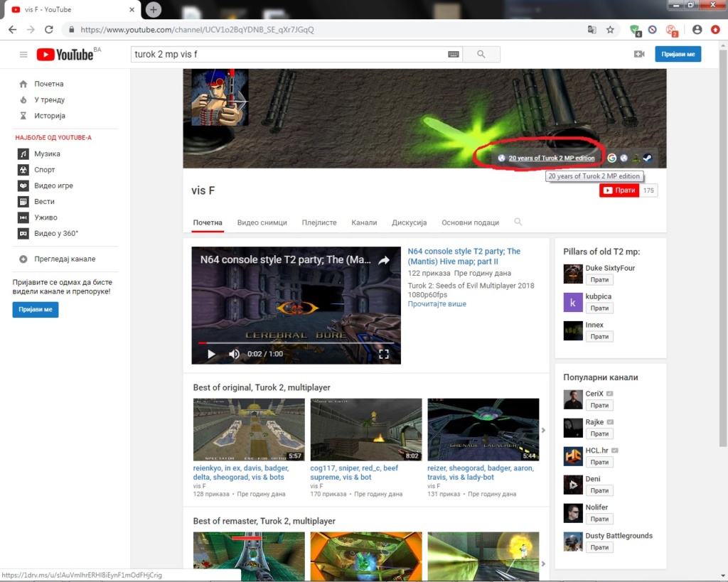Screen dimensions: 728x582
Task: Open 20 years of Turok 2 MP edition link
Action: click(551, 158)
